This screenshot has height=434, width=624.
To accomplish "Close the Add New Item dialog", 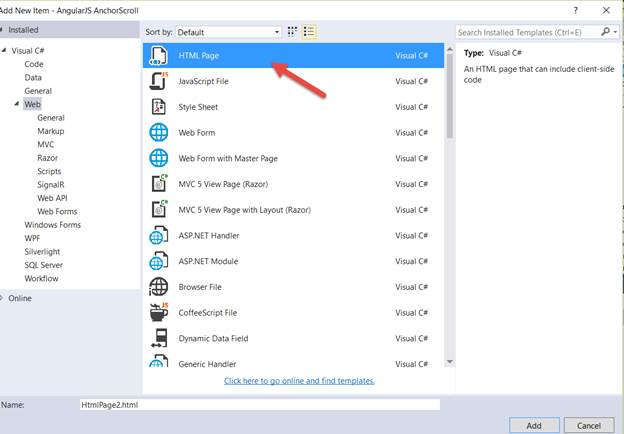I will pyautogui.click(x=606, y=10).
